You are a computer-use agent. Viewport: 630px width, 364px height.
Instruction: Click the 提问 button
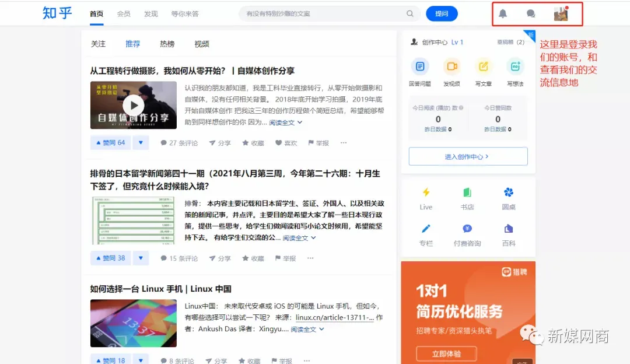442,13
